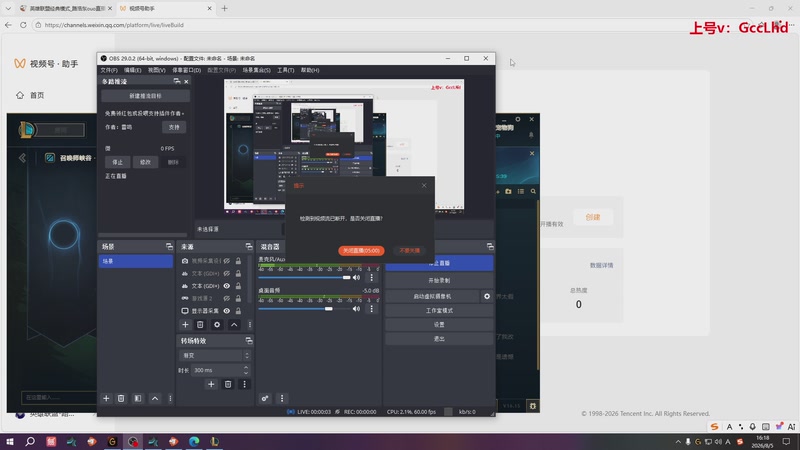800x450 pixels.
Task: Close the 提示 dialog with X
Action: [x=424, y=186]
